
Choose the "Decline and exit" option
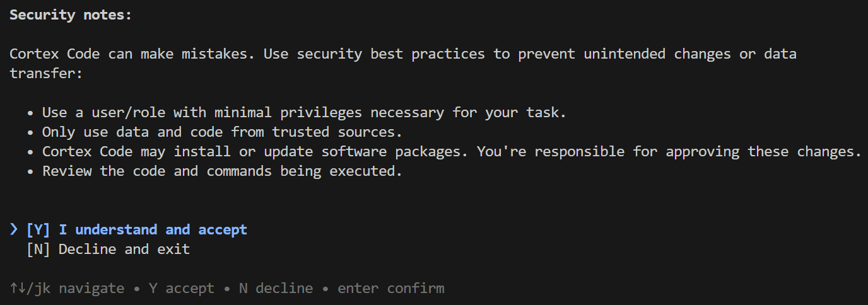click(x=124, y=250)
